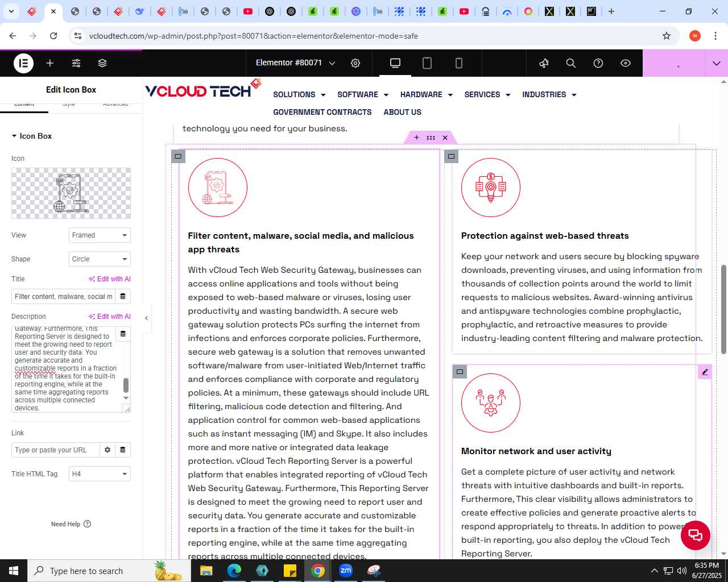
Task: Open the Shape dropdown set to Circle
Action: click(x=100, y=259)
